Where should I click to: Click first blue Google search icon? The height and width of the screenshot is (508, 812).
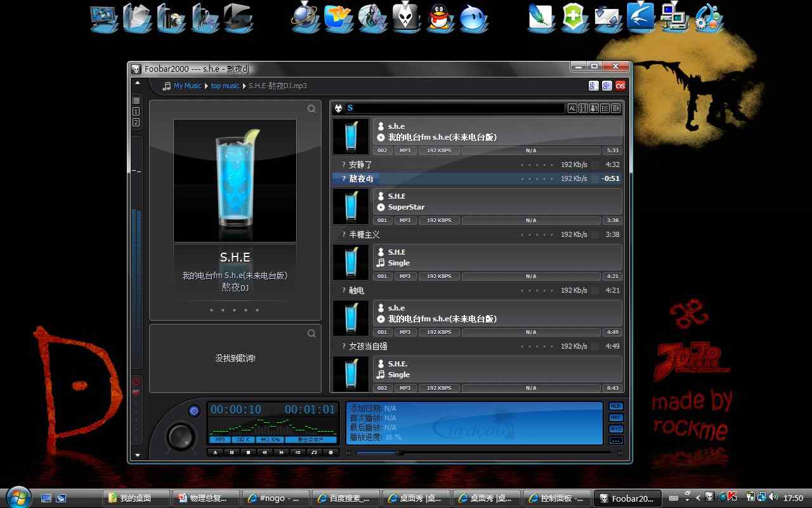coord(593,86)
